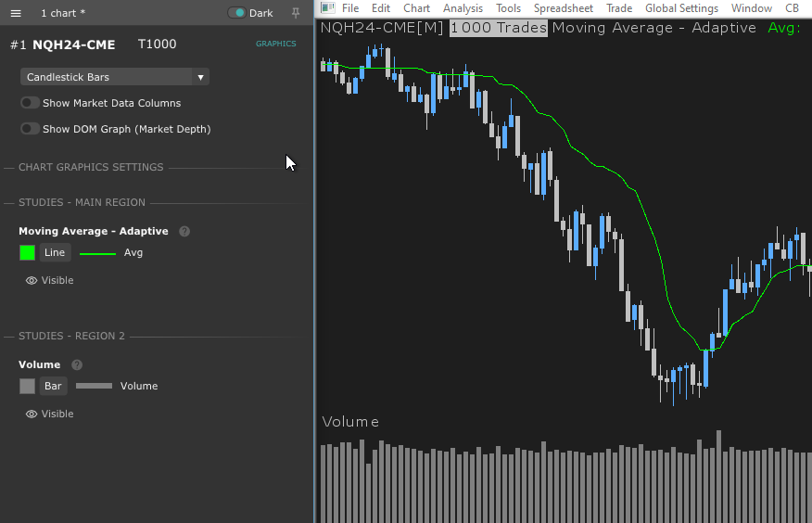Open the Spreadsheet menu

coord(563,8)
